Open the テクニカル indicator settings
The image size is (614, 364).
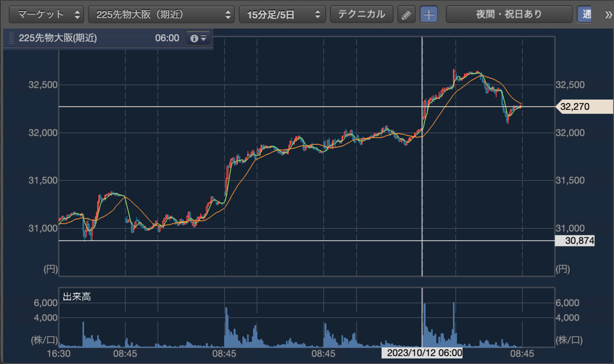tap(361, 14)
